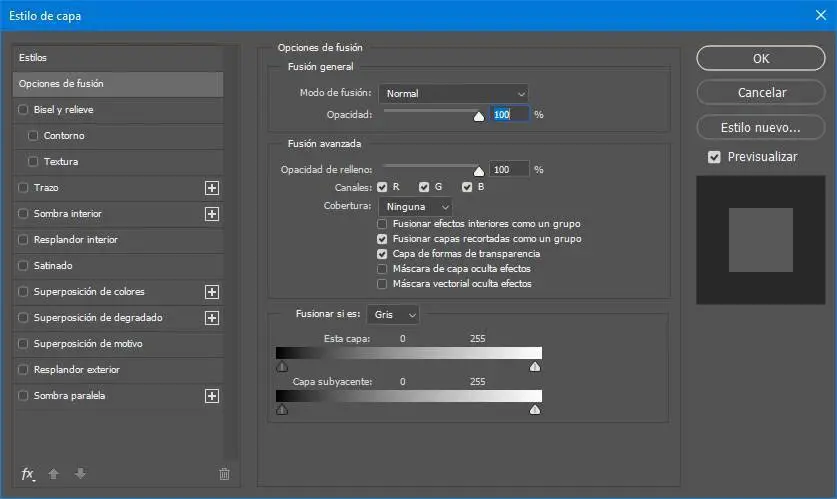
Task: Add another Sombra paralela with plus icon
Action: tap(212, 396)
